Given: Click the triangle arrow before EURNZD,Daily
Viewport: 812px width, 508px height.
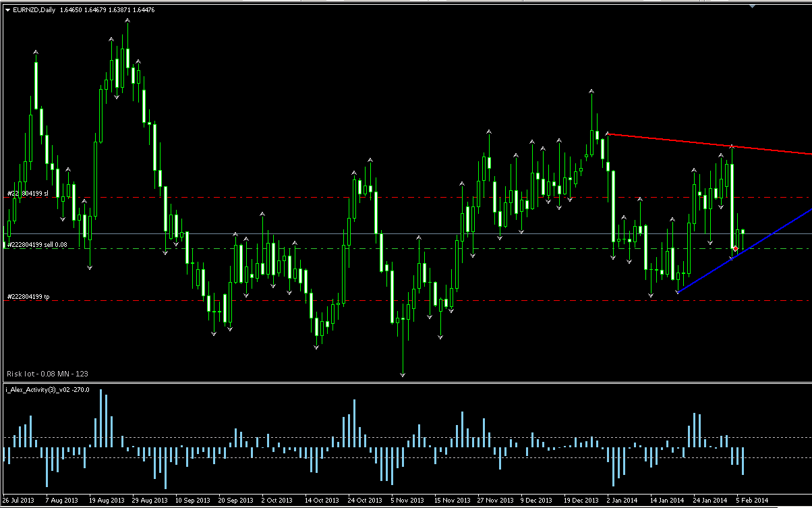Looking at the screenshot, I should [x=8, y=10].
